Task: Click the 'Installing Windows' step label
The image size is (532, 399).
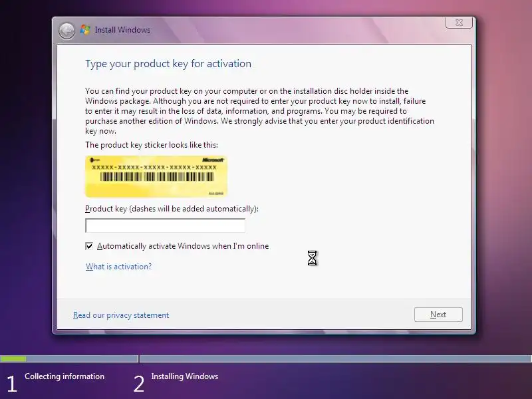Action: pos(185,376)
